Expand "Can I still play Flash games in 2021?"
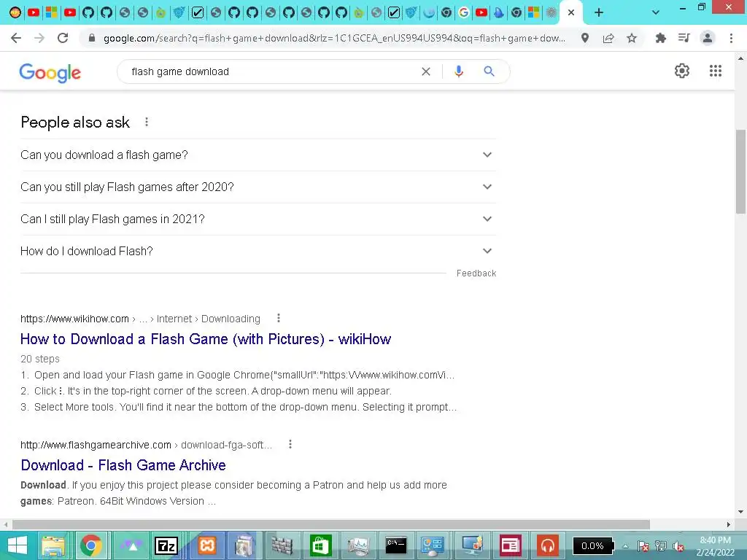Screen dimensions: 747x560 coord(258,219)
